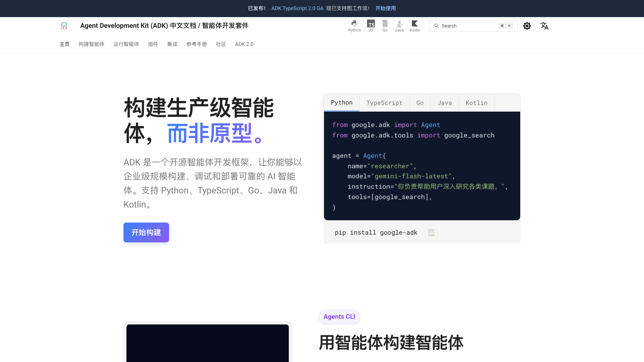This screenshot has width=644, height=362.
Task: Switch code sample to Python tab
Action: point(341,103)
